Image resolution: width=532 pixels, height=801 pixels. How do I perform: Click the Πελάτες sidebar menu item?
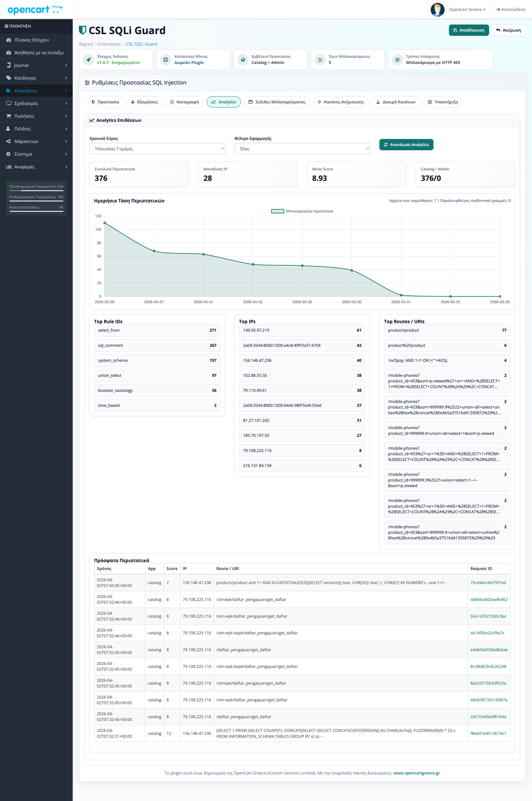pyautogui.click(x=36, y=128)
